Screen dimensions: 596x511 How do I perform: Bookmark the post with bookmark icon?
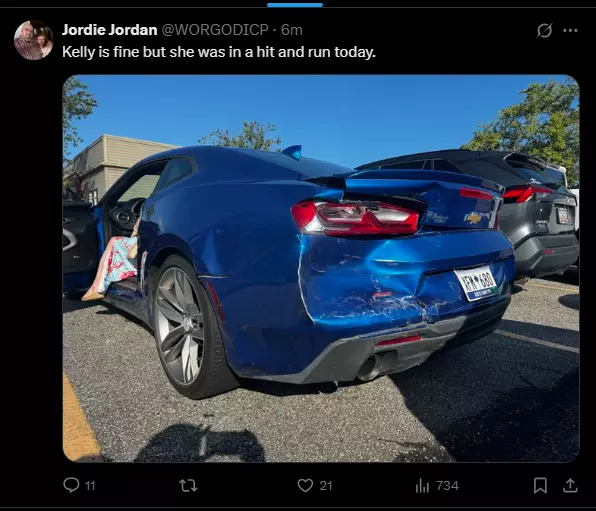point(540,486)
